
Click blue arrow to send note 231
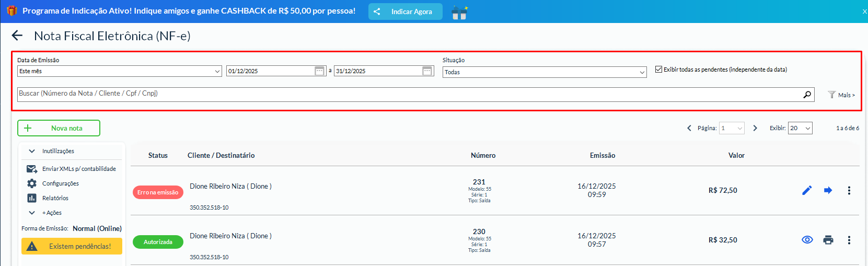pos(828,190)
